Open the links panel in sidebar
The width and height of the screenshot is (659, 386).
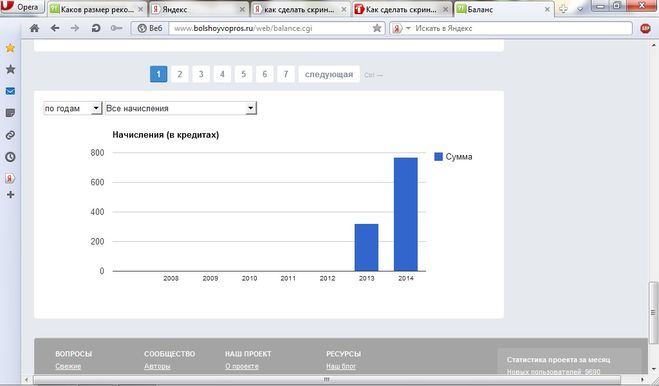[10, 135]
